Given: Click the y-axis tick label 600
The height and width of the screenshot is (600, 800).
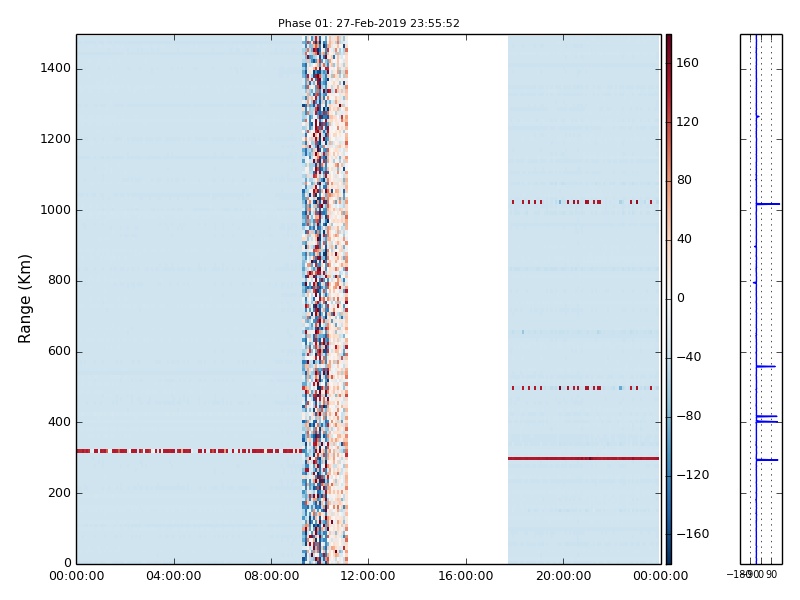Looking at the screenshot, I should point(59,351).
